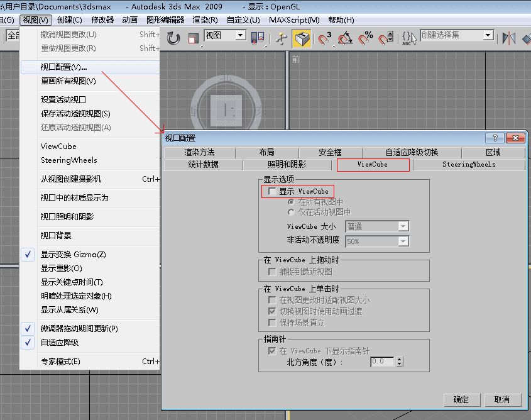Select the Rotate tool in main toolbar

(x=173, y=38)
